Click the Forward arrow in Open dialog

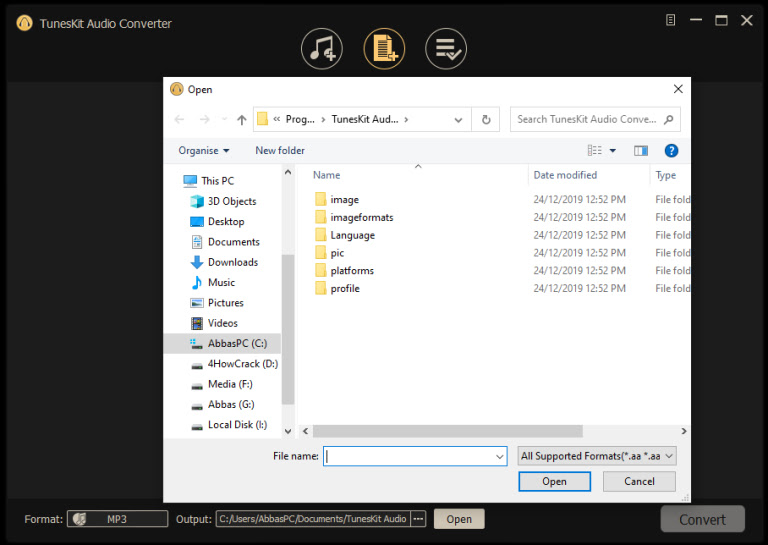[204, 119]
